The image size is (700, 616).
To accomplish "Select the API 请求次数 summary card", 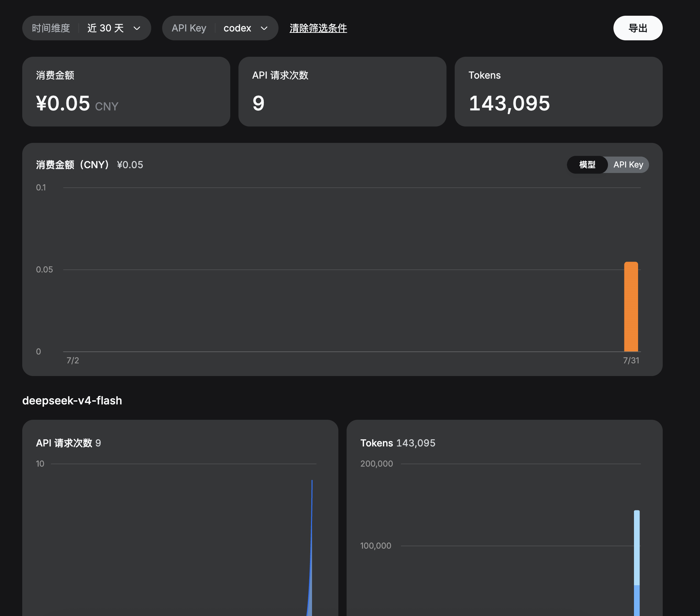I will point(342,92).
